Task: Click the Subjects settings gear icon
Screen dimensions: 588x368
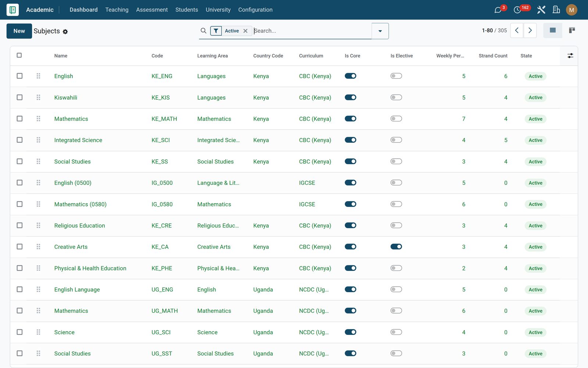Action: pyautogui.click(x=65, y=32)
